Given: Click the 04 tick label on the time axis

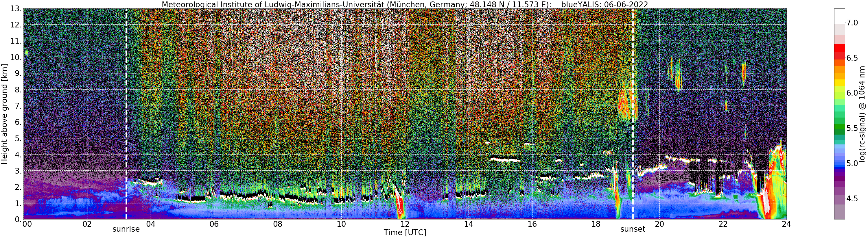Looking at the screenshot, I should click(x=151, y=224).
